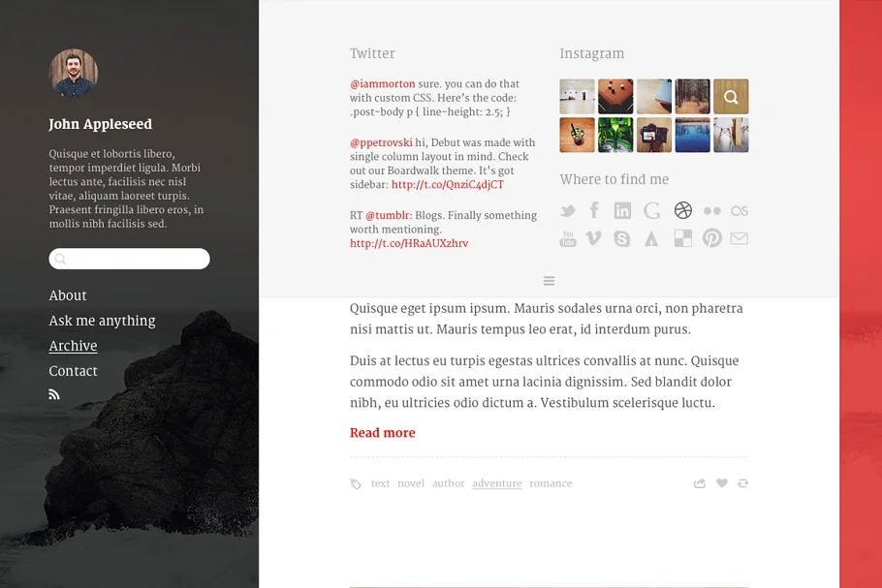
Task: Filter posts by adventure tag
Action: coord(496,483)
